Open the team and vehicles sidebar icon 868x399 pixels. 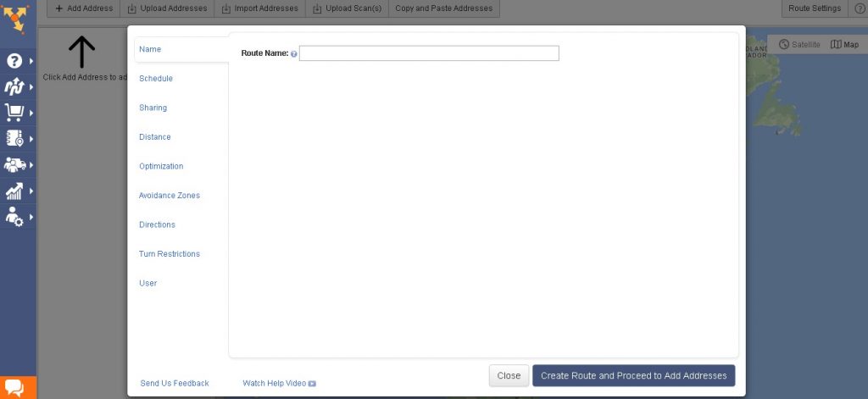[14, 164]
